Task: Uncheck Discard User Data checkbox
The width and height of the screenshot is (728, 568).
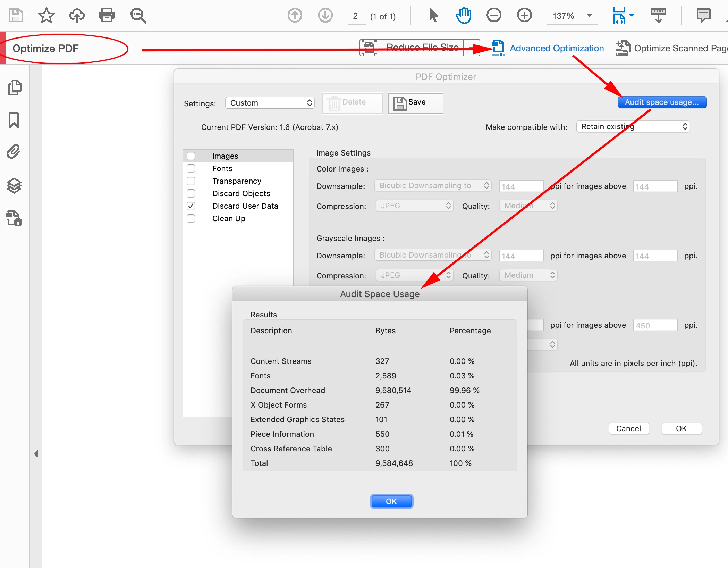Action: coord(191,206)
